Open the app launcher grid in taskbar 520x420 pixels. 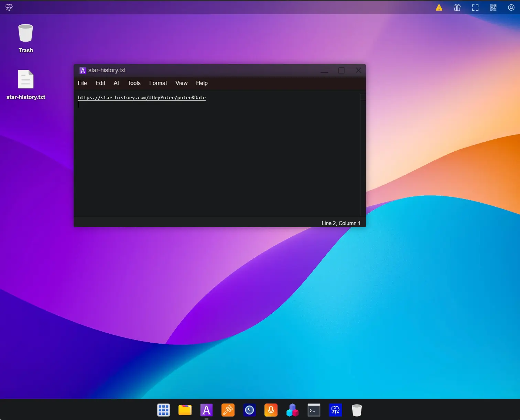(x=163, y=410)
